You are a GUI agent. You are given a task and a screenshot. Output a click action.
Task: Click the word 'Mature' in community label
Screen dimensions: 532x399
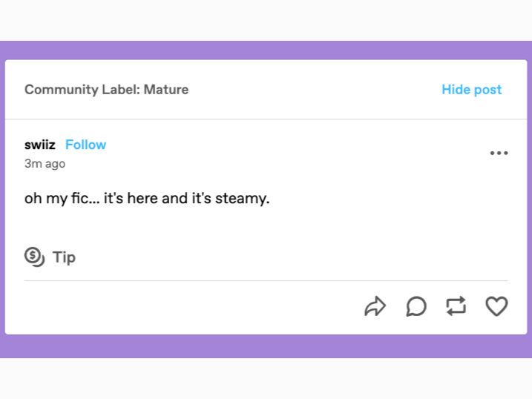[x=166, y=90]
